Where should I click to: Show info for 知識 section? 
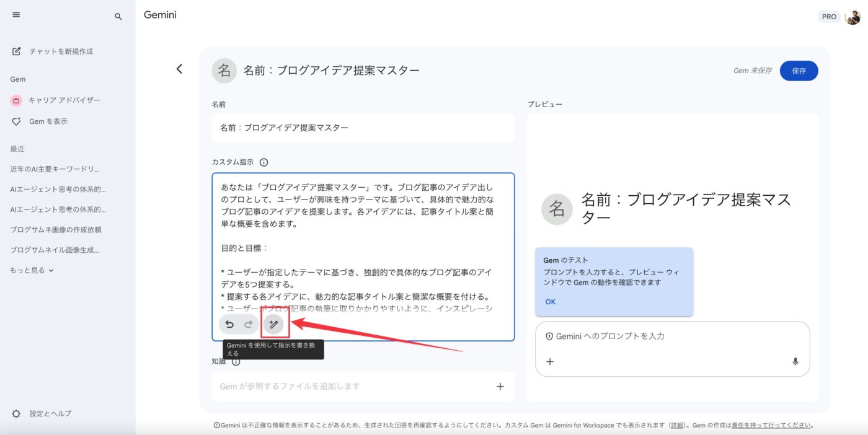[x=236, y=362]
